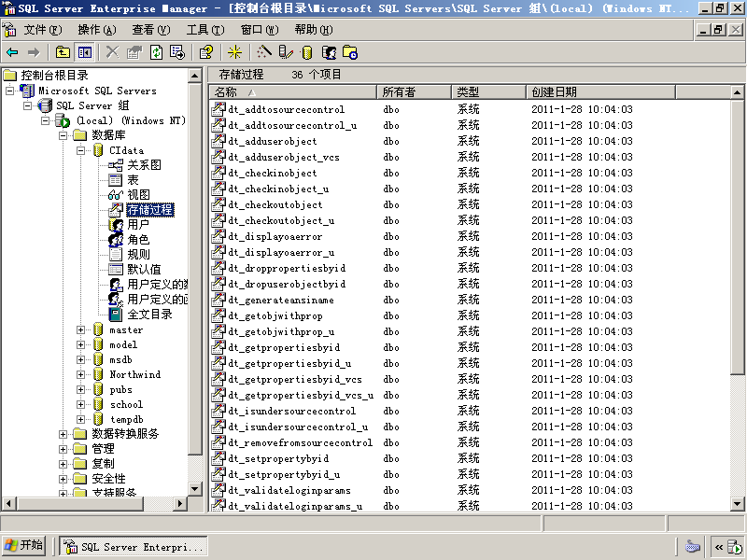This screenshot has height=560, width=747.
Task: Expand the Northwind database node
Action: tap(80, 374)
